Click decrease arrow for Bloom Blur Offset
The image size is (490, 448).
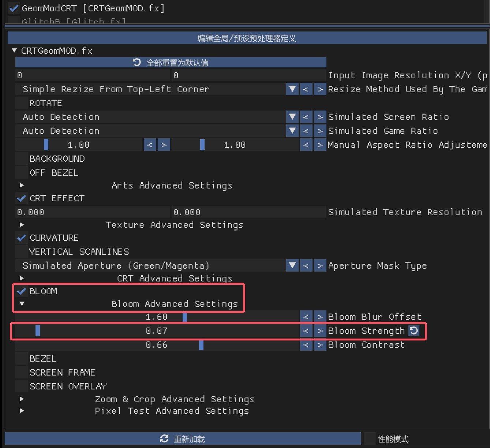[x=306, y=317]
